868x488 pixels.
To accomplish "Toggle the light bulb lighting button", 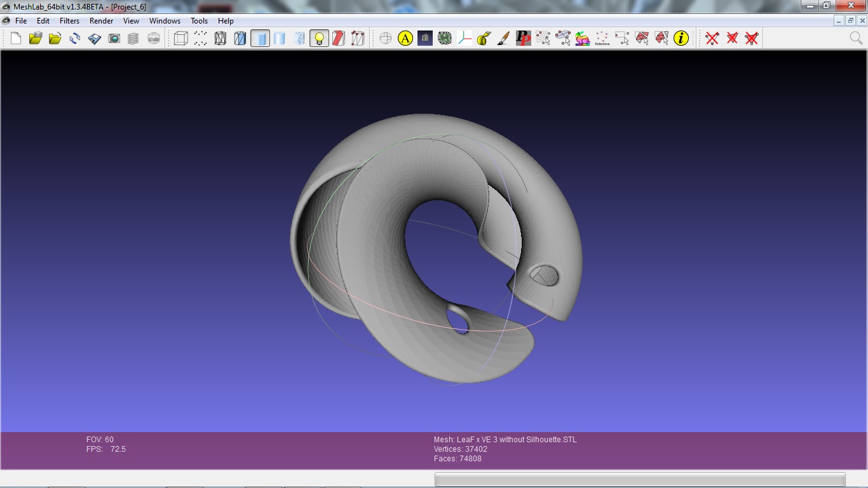I will tap(319, 39).
